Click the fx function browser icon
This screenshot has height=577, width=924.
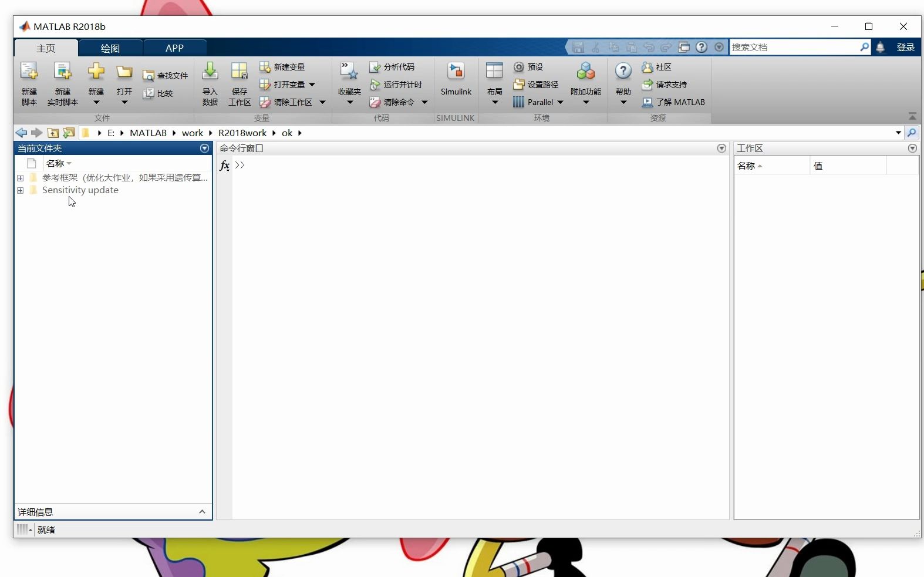coord(224,166)
